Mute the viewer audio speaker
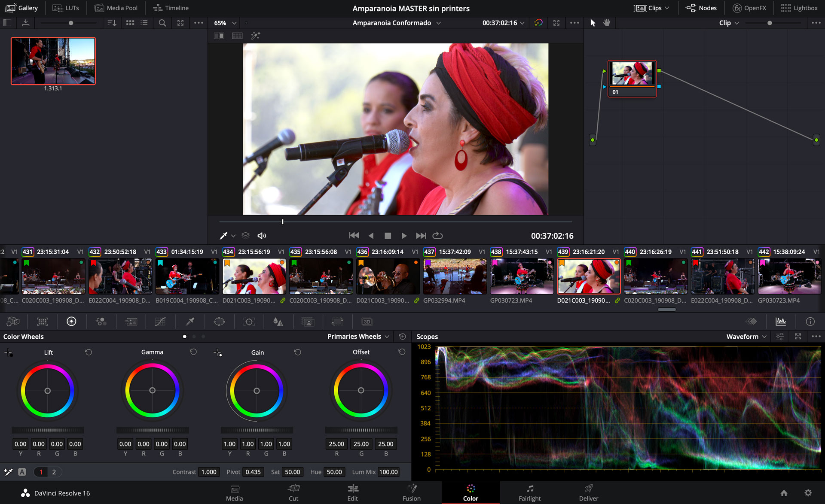Image resolution: width=825 pixels, height=504 pixels. (x=262, y=236)
